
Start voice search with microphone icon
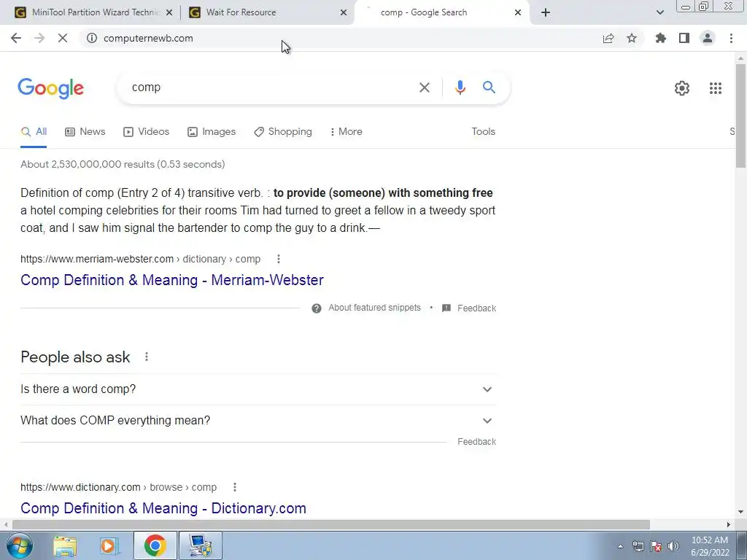(x=460, y=87)
